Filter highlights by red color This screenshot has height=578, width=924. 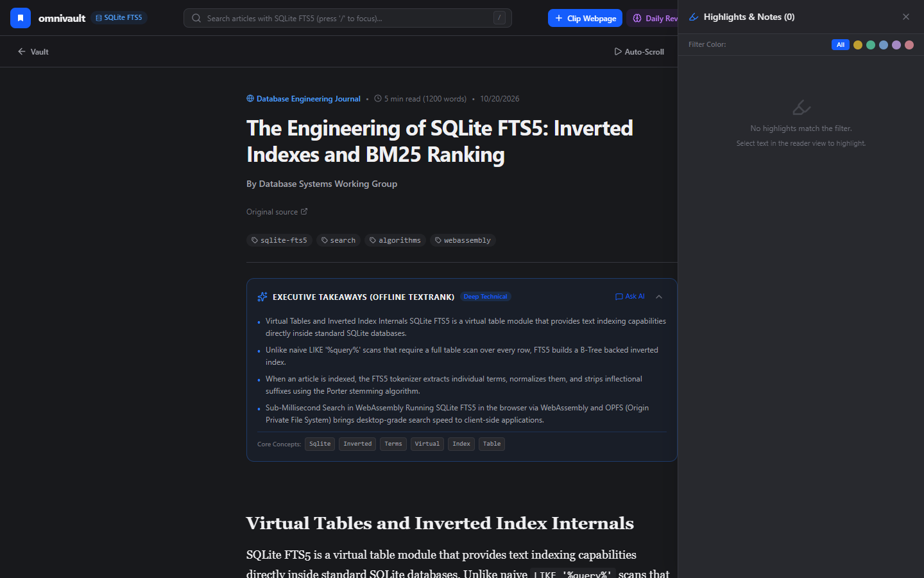909,45
